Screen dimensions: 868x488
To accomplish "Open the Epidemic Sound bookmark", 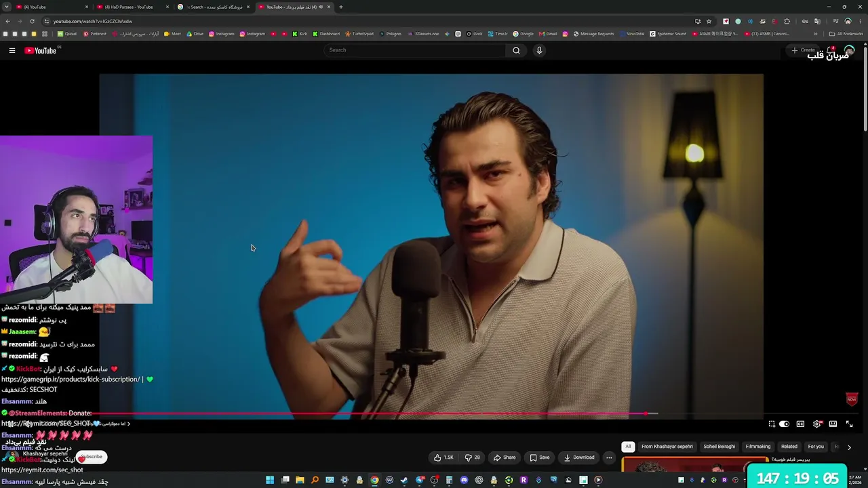I will (667, 34).
